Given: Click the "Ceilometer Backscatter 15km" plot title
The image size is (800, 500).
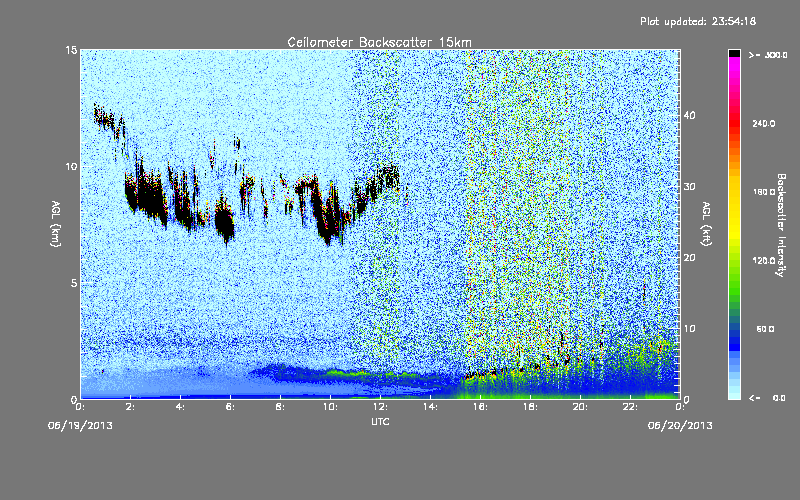Looking at the screenshot, I should tap(379, 42).
